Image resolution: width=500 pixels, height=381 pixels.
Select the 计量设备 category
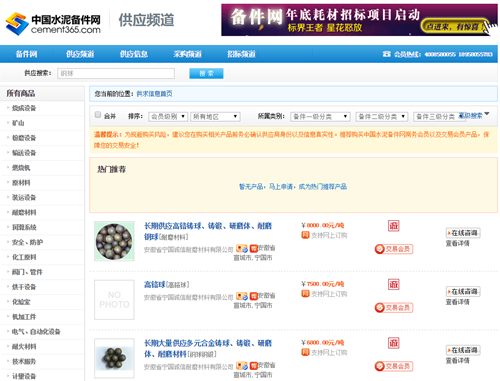(24, 376)
